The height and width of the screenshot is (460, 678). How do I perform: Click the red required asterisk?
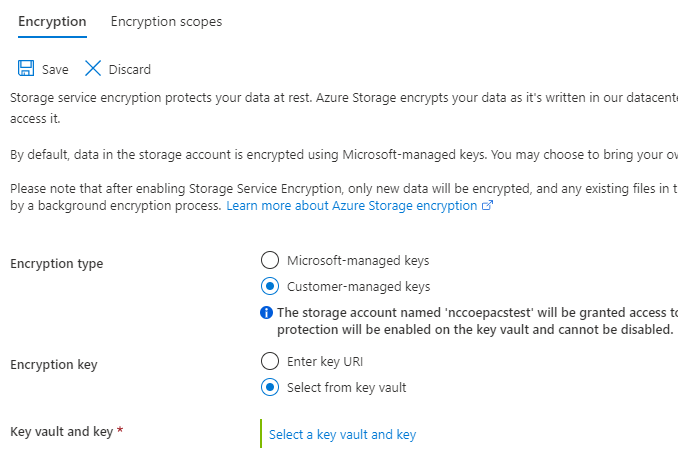click(121, 431)
